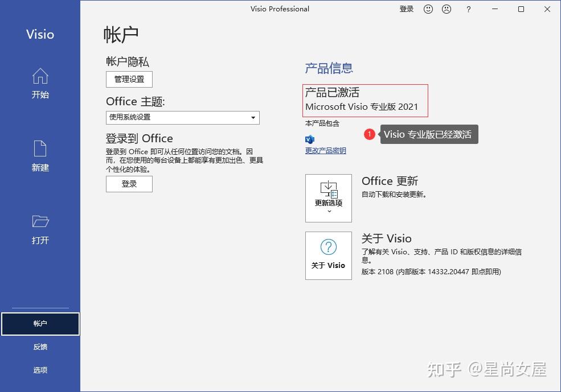The image size is (561, 392).
Task: Click the 产品已激活 highlighted status box
Action: [365, 100]
